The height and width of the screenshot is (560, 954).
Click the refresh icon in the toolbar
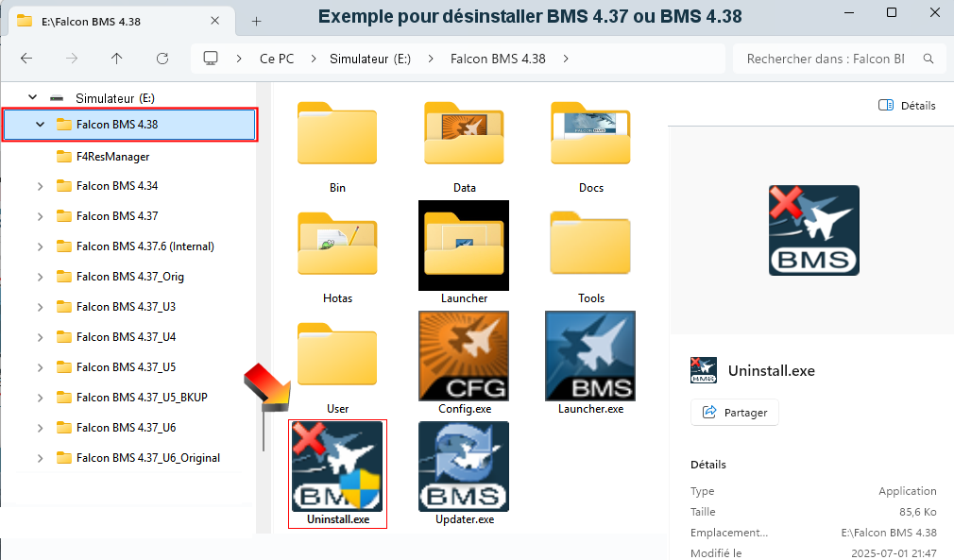[x=162, y=58]
